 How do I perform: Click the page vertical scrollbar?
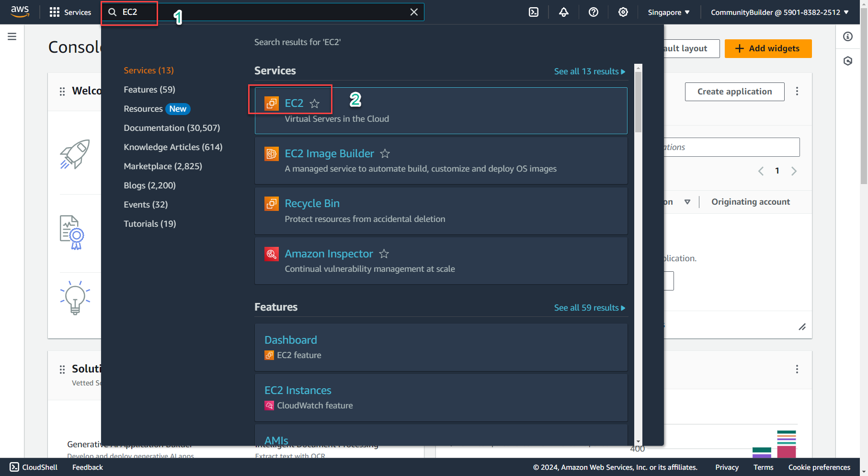[x=864, y=96]
